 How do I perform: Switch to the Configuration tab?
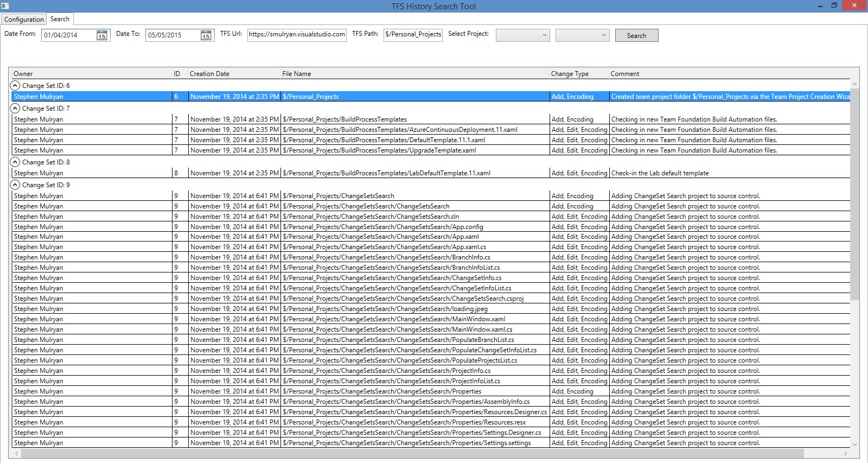pos(24,20)
